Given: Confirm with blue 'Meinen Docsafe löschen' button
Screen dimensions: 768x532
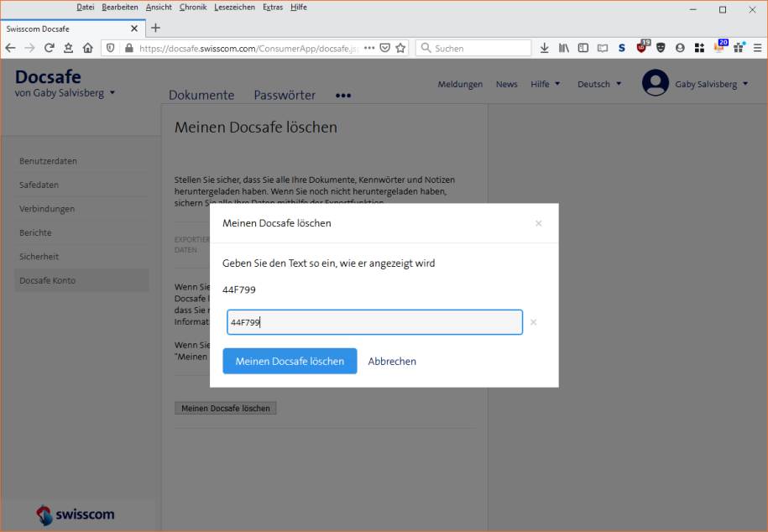Looking at the screenshot, I should tap(290, 361).
